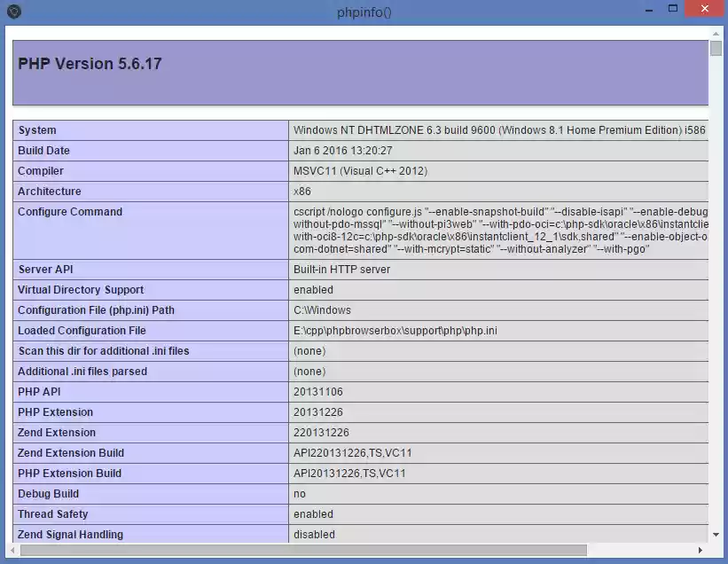Click the Loaded Configuration File label

[82, 331]
